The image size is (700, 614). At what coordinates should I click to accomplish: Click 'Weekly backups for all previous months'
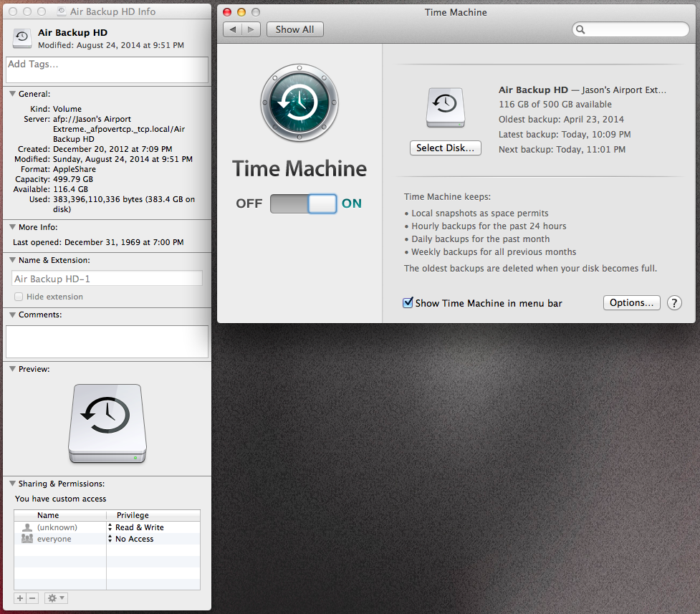point(494,252)
